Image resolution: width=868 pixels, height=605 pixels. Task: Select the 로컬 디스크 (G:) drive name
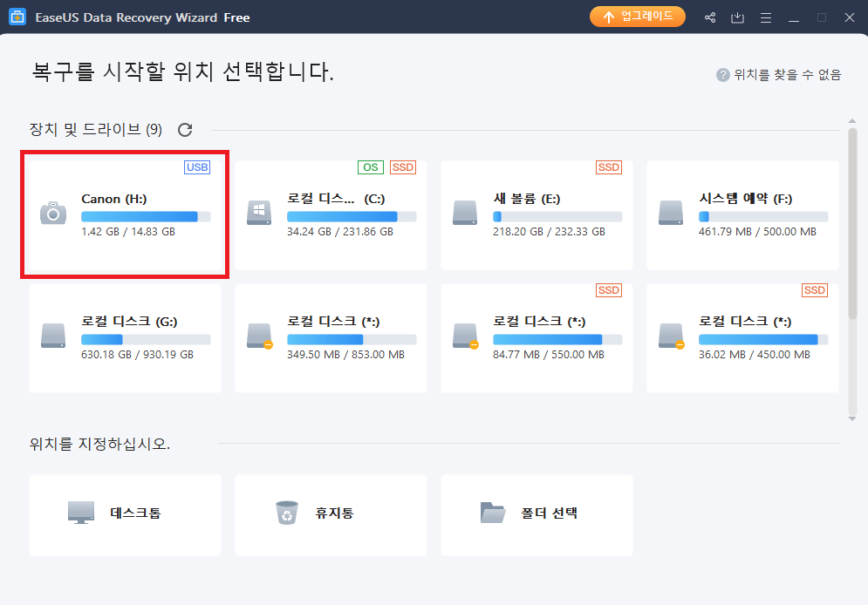(129, 322)
